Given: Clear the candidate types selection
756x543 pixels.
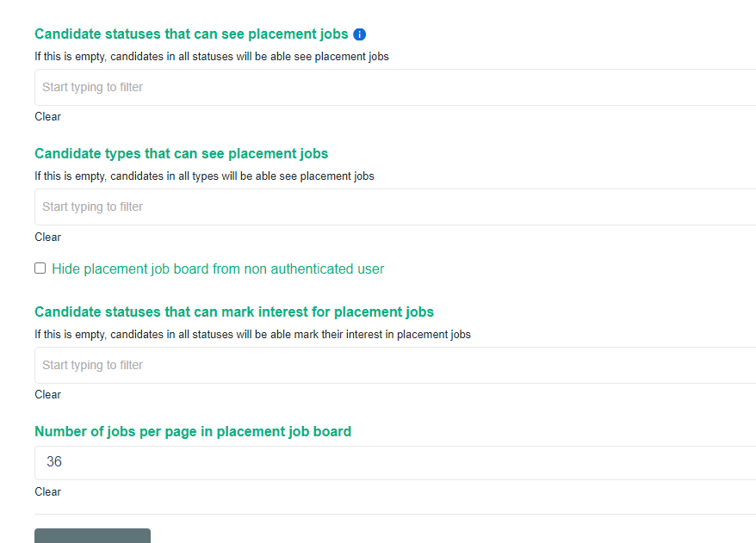Looking at the screenshot, I should pyautogui.click(x=48, y=237).
